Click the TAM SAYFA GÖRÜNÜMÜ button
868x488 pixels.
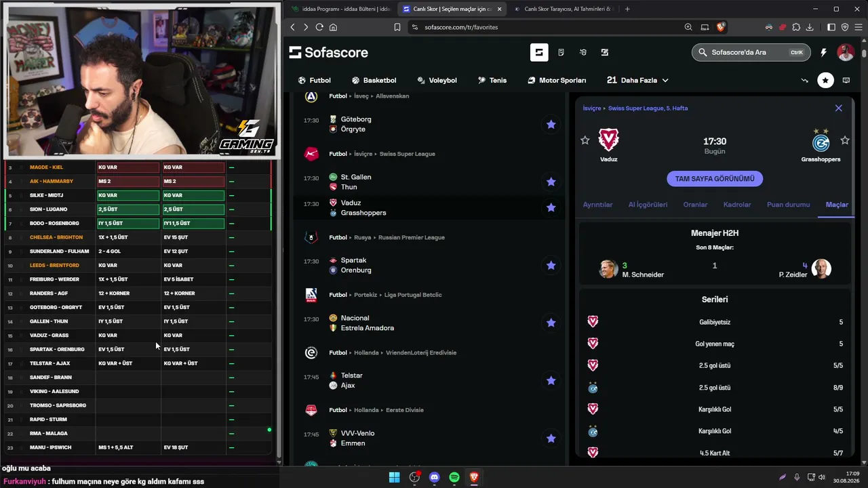[715, 179]
